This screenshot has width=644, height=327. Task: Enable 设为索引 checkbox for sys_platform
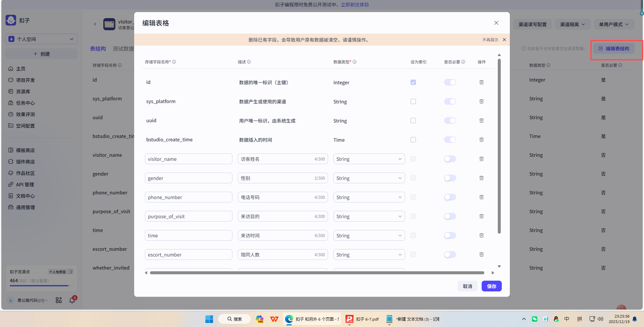[x=413, y=101]
